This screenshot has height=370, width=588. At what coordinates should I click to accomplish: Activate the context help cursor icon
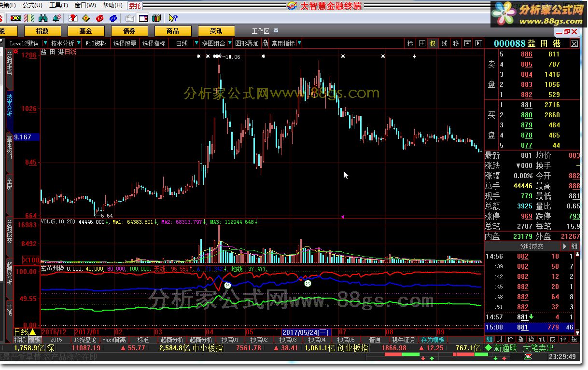(173, 18)
